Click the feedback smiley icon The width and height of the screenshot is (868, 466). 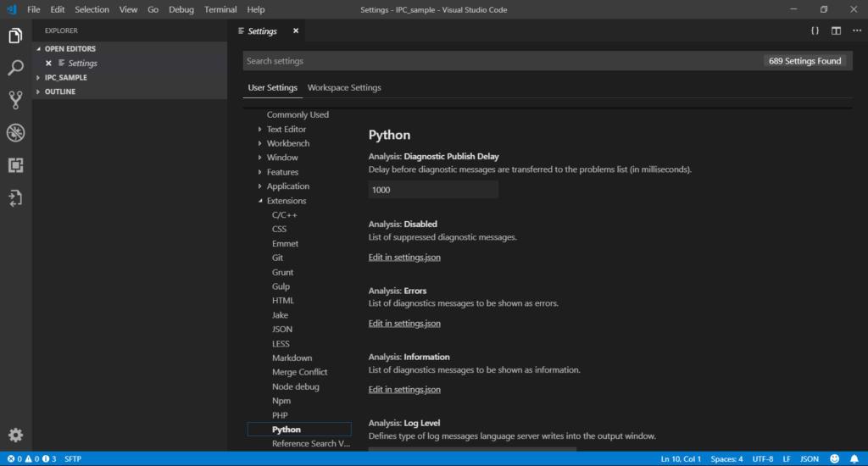834,459
